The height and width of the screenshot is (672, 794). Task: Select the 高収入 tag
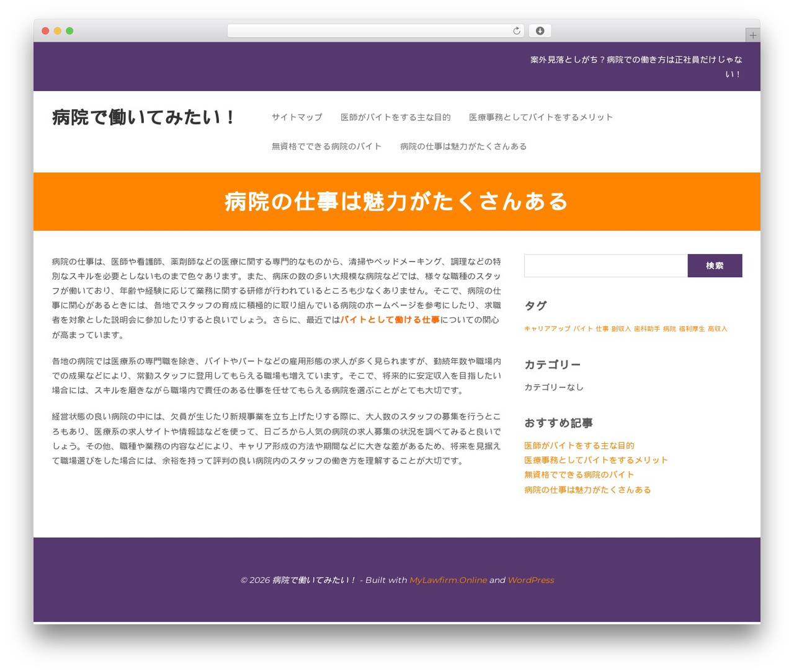coord(718,329)
